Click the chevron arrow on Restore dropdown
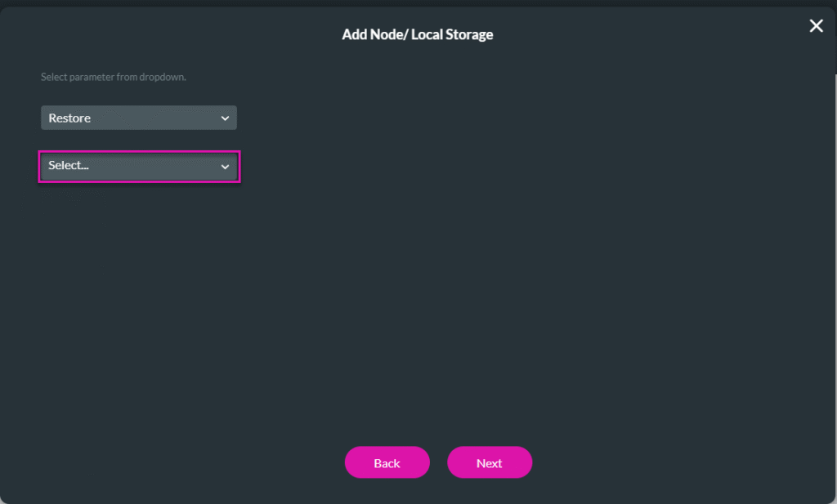Screen dimensions: 837x504 pos(225,118)
